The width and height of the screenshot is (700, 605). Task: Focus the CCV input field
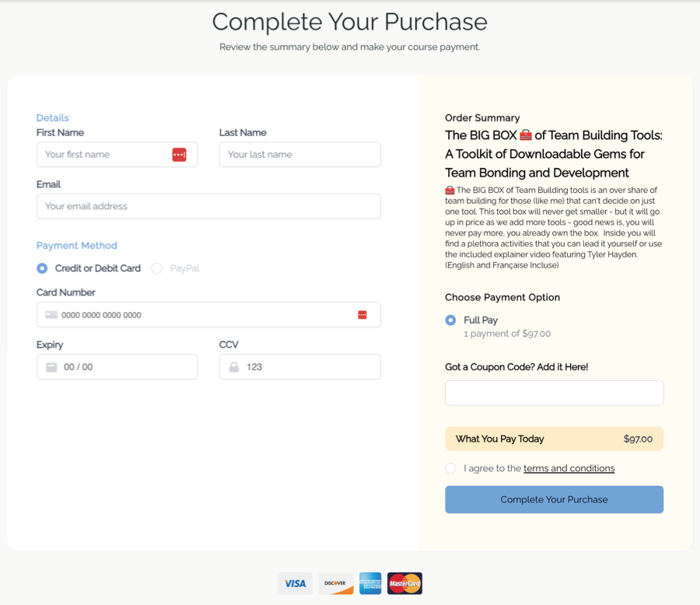coord(300,367)
